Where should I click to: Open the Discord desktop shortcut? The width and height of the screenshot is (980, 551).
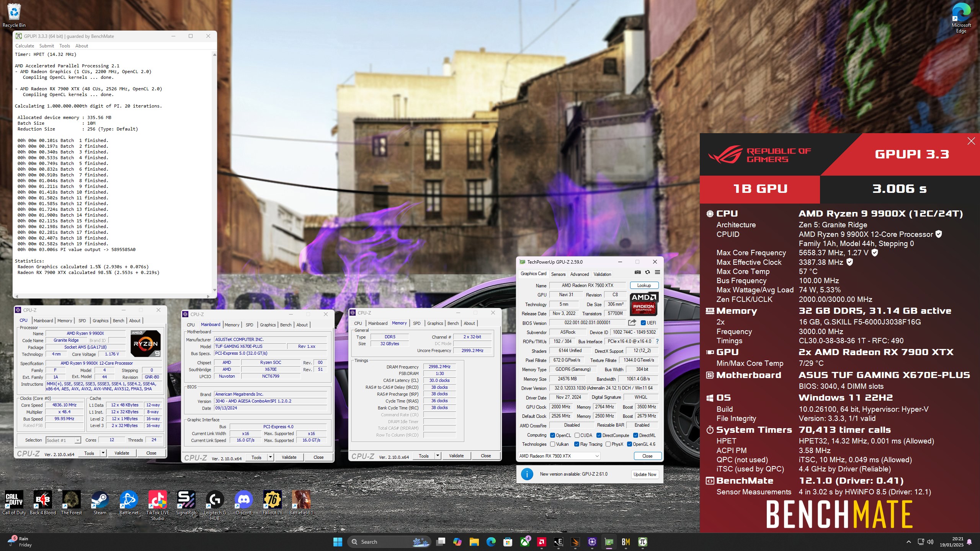(243, 503)
